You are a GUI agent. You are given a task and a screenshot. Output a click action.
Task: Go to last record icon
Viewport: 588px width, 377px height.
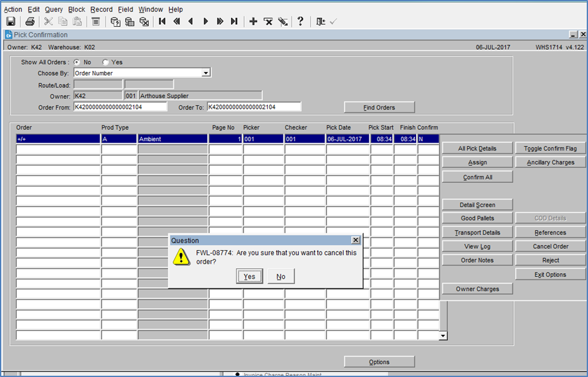pos(234,21)
